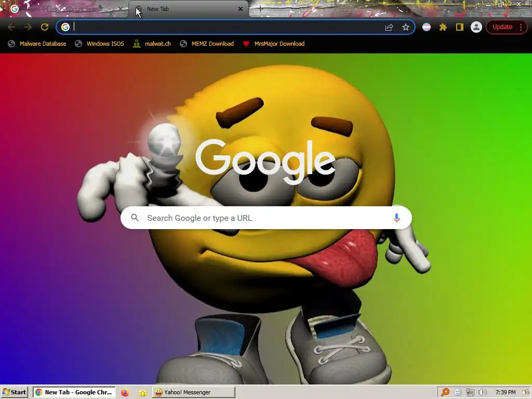Viewport: 532px width, 399px height.
Task: Click the round face tray icon
Action: 458,393
